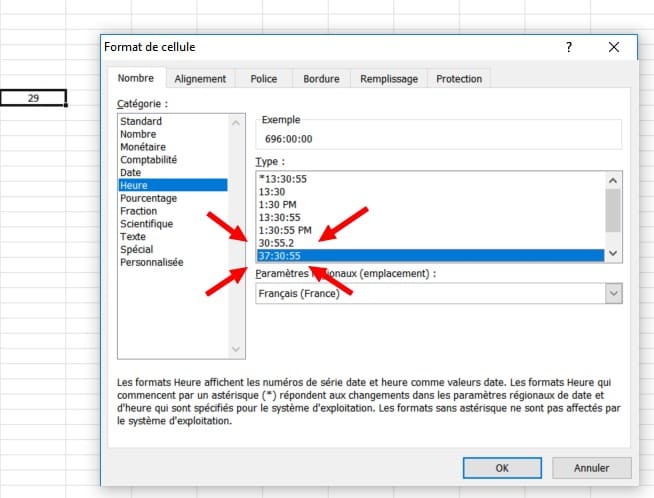Image resolution: width=654 pixels, height=498 pixels.
Task: Switch to the Nombre tab
Action: coord(136,78)
